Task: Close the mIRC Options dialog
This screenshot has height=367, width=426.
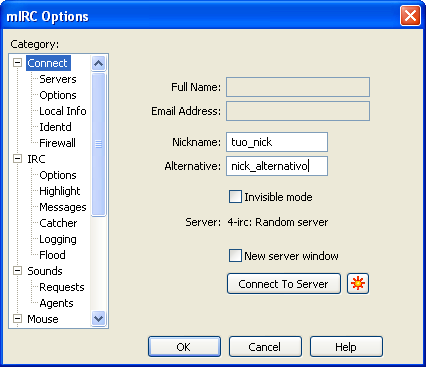Action: click(410, 16)
